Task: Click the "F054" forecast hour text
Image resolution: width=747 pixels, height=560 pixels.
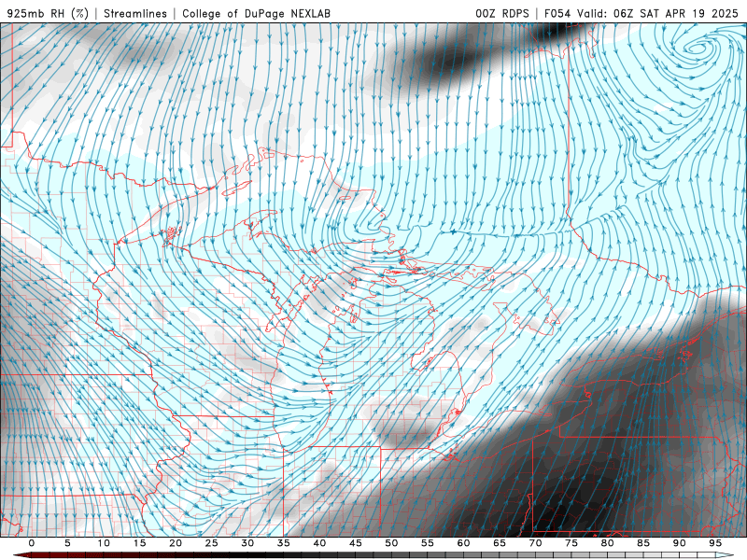Action: [x=557, y=13]
